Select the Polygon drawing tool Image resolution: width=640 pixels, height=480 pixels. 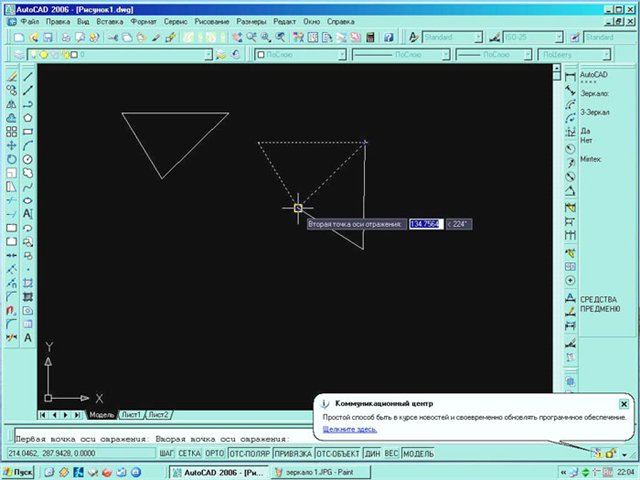click(28, 117)
